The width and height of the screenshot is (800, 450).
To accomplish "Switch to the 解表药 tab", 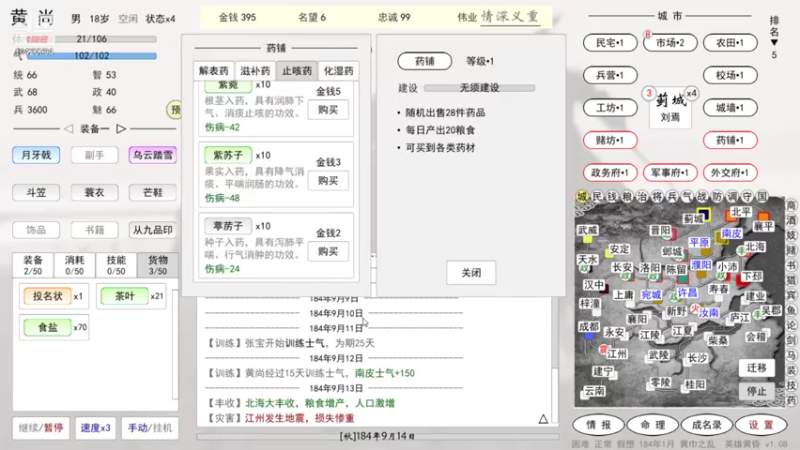I will tap(213, 71).
